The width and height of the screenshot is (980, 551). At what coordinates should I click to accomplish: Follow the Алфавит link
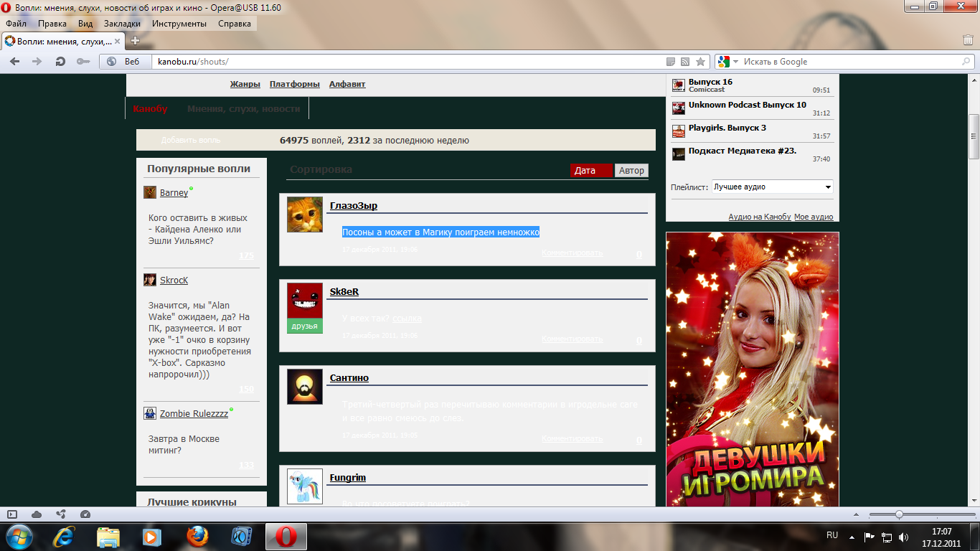[347, 84]
